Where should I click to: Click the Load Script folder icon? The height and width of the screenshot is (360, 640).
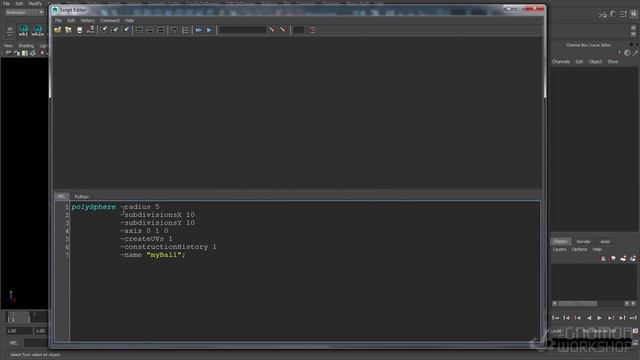pyautogui.click(x=57, y=30)
